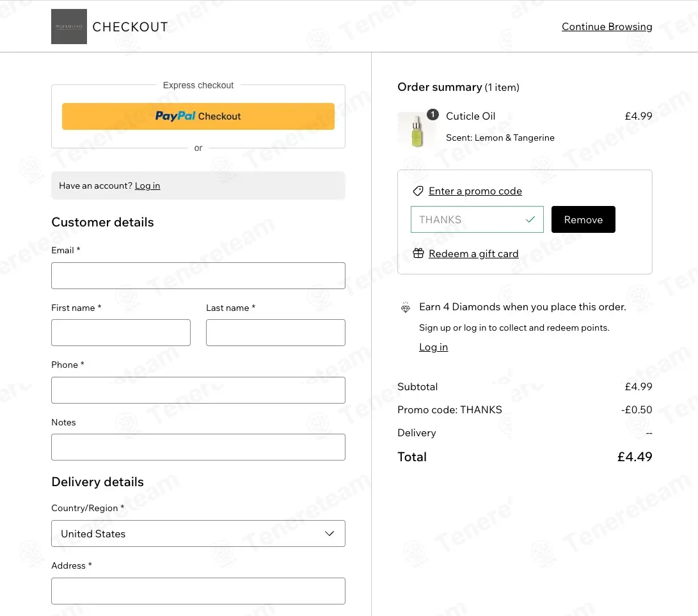Focus the Phone number field
Viewport: 698px width, 616px height.
pos(198,390)
